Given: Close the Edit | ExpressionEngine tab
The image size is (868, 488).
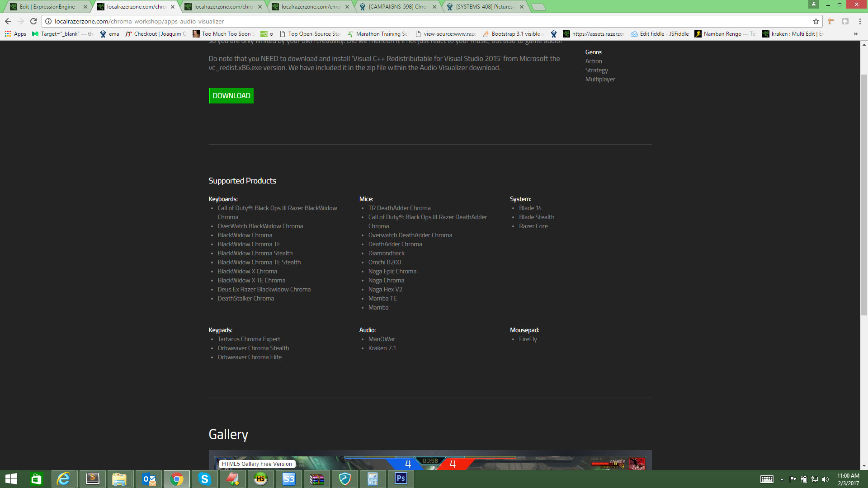Looking at the screenshot, I should pyautogui.click(x=85, y=7).
